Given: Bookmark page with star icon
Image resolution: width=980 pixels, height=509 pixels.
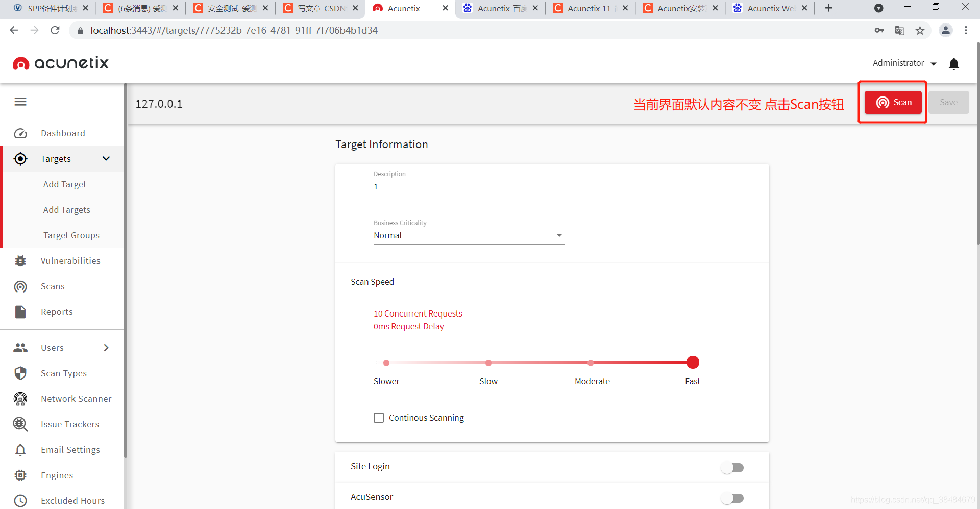Looking at the screenshot, I should click(920, 30).
